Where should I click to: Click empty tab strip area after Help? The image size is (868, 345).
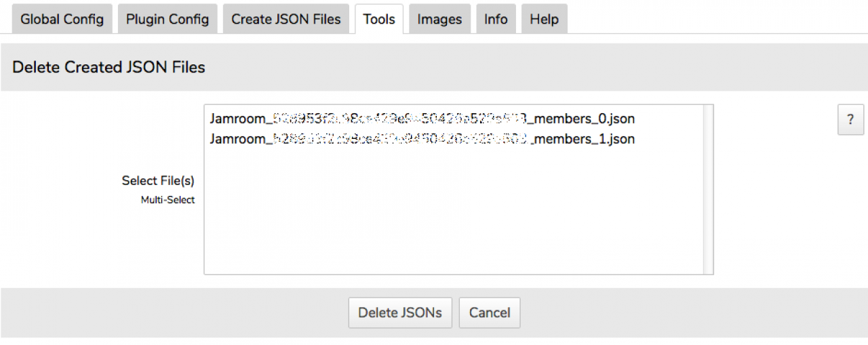tap(712, 19)
